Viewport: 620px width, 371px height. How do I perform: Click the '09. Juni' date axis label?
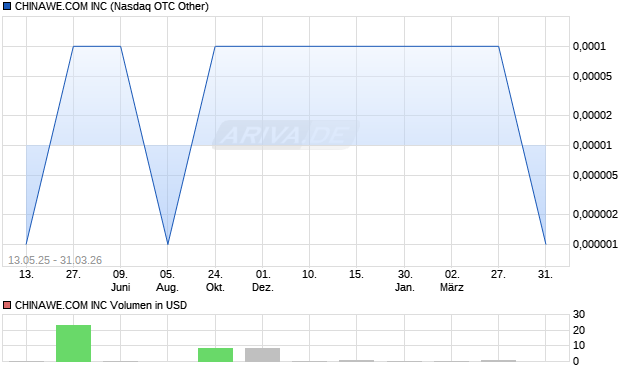click(120, 280)
